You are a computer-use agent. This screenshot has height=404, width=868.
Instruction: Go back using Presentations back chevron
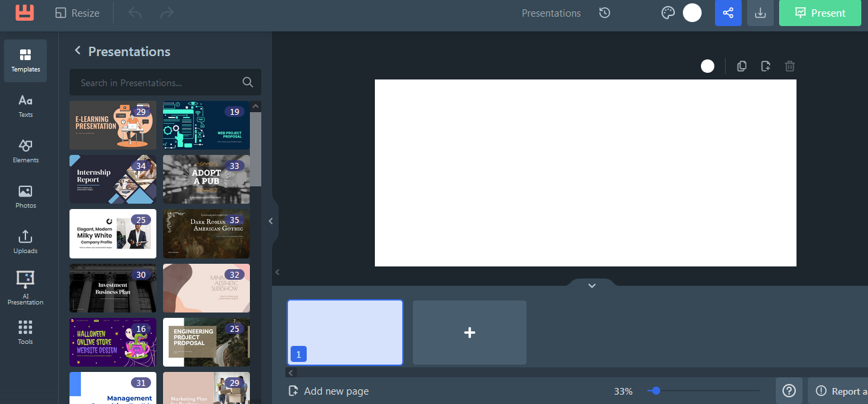[78, 51]
